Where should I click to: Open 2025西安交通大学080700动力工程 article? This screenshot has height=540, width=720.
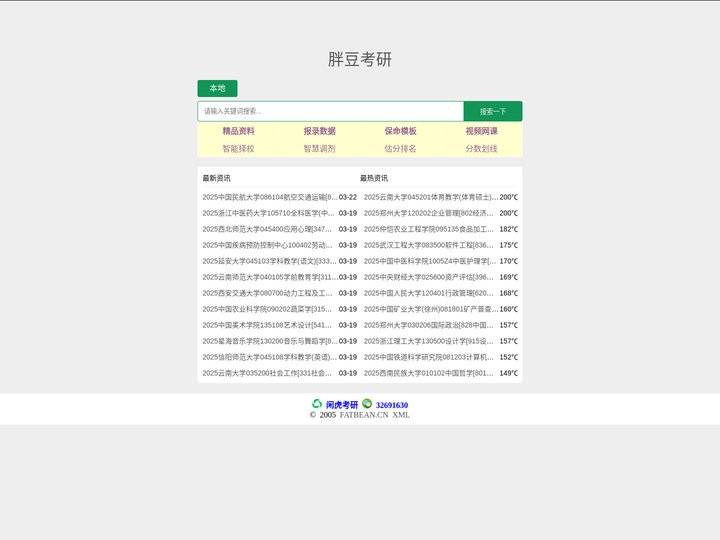[x=267, y=293]
